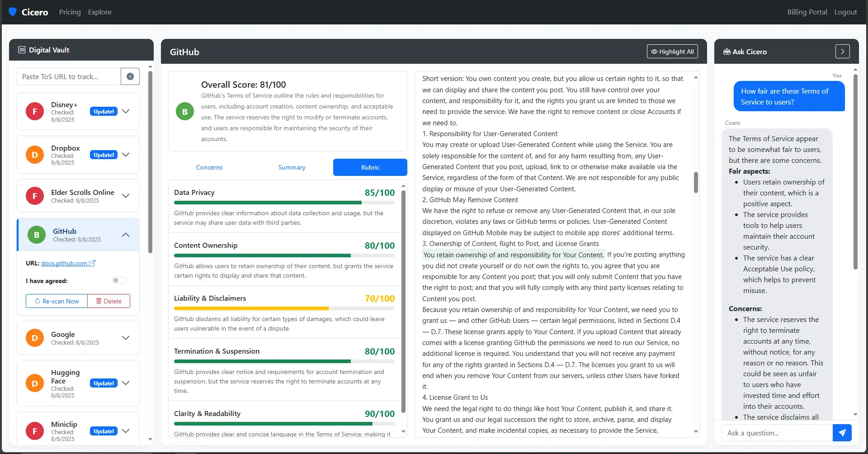Click the GitHub grade B badge in vault
The width and height of the screenshot is (868, 454).
pos(37,235)
